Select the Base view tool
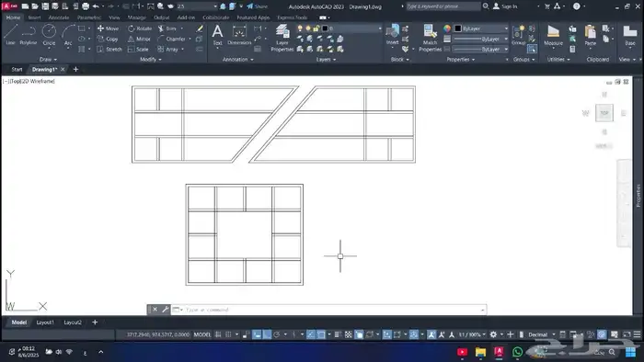The image size is (644, 362). (629, 34)
